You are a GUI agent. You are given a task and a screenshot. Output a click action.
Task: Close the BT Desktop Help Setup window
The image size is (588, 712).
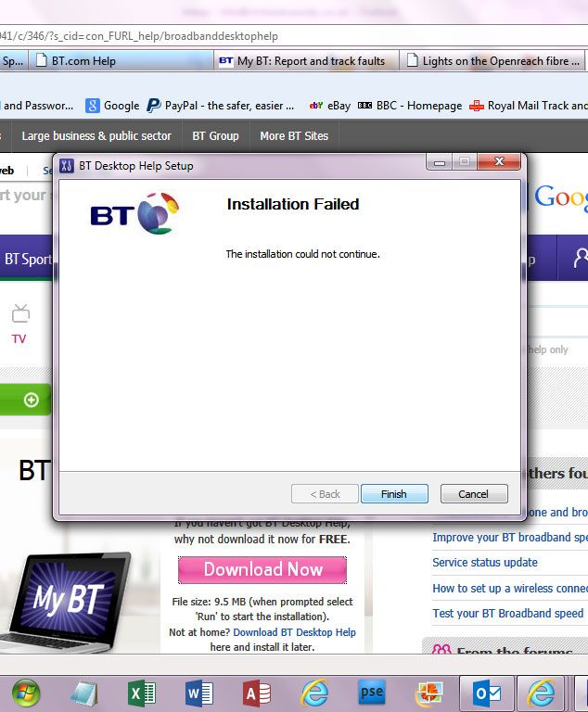[499, 161]
